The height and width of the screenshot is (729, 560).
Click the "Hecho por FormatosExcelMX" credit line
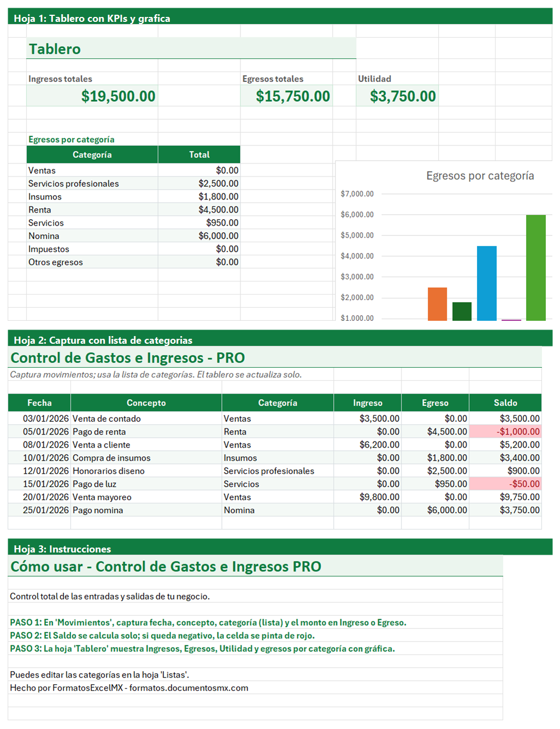click(x=129, y=689)
